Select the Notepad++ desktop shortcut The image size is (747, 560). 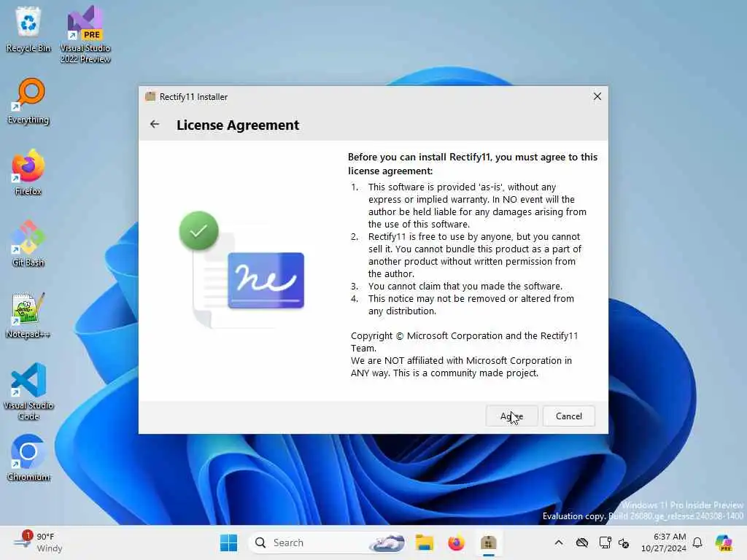28,315
